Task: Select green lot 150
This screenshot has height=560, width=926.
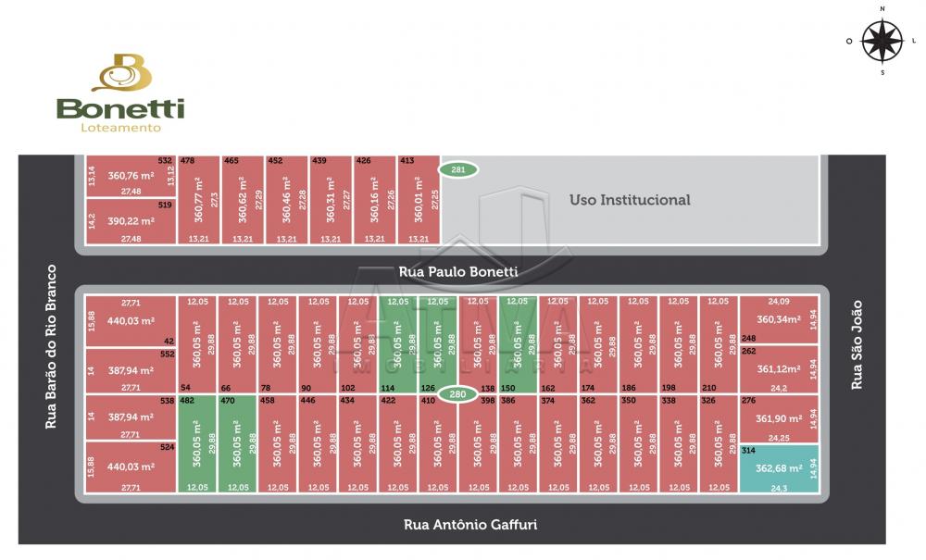Action: click(x=518, y=343)
